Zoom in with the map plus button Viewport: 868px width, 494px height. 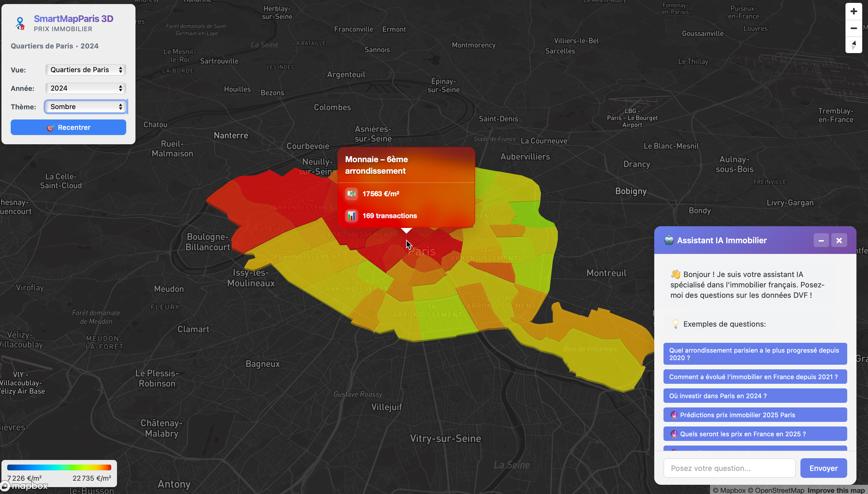[853, 12]
